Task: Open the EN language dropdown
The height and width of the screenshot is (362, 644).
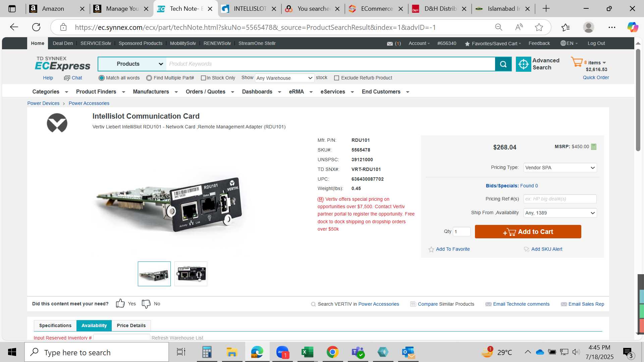Action: coord(569,43)
